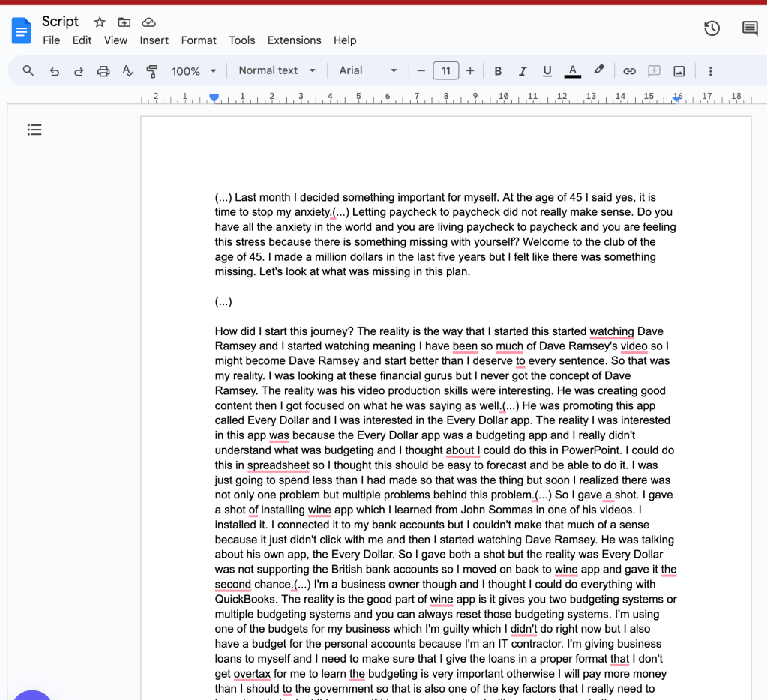The height and width of the screenshot is (700, 767).
Task: Redo the last action
Action: coord(79,71)
